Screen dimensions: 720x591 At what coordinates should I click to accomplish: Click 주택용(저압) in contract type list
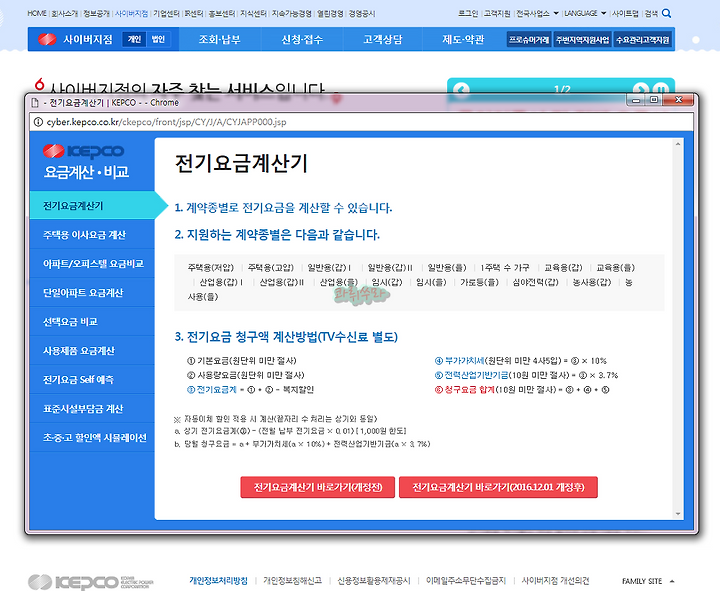coord(210,268)
